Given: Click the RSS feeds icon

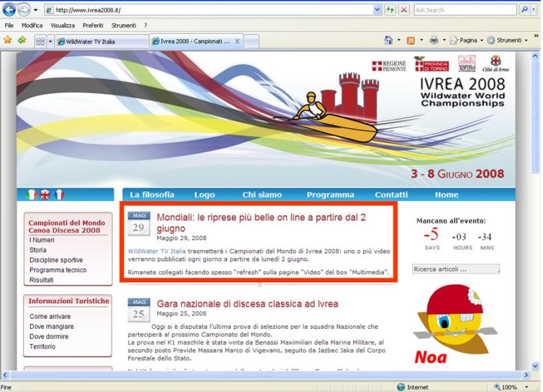Looking at the screenshot, I should point(411,40).
